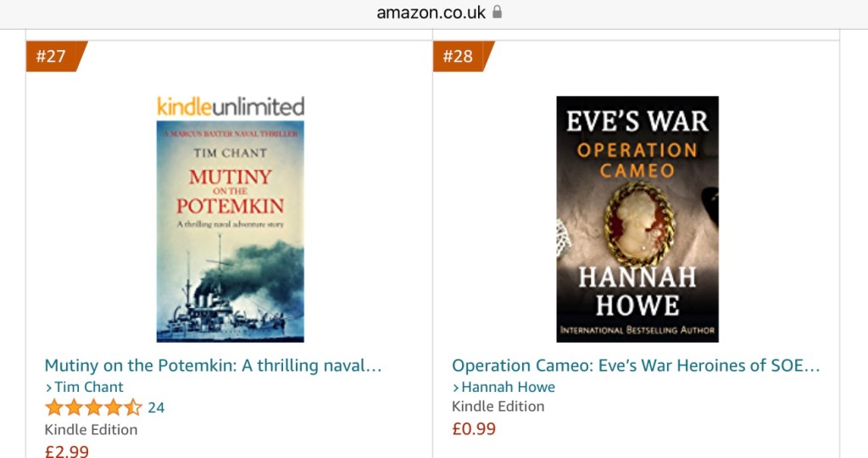Open the Mutiny on the Potemkin book cover
Image resolution: width=868 pixels, height=458 pixels.
(x=231, y=232)
